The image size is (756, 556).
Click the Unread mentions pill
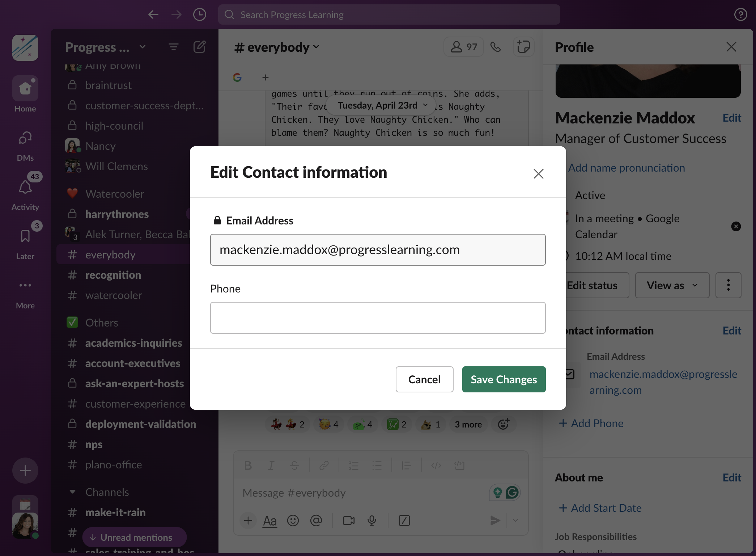pos(135,537)
